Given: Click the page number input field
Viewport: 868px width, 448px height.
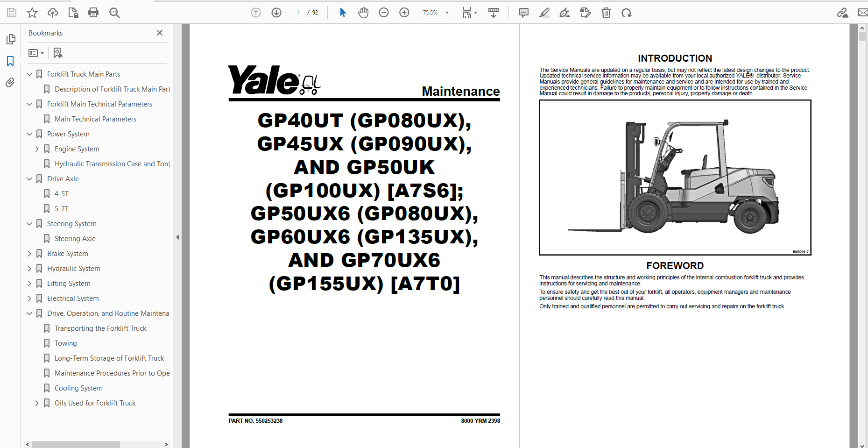Looking at the screenshot, I should (x=297, y=13).
